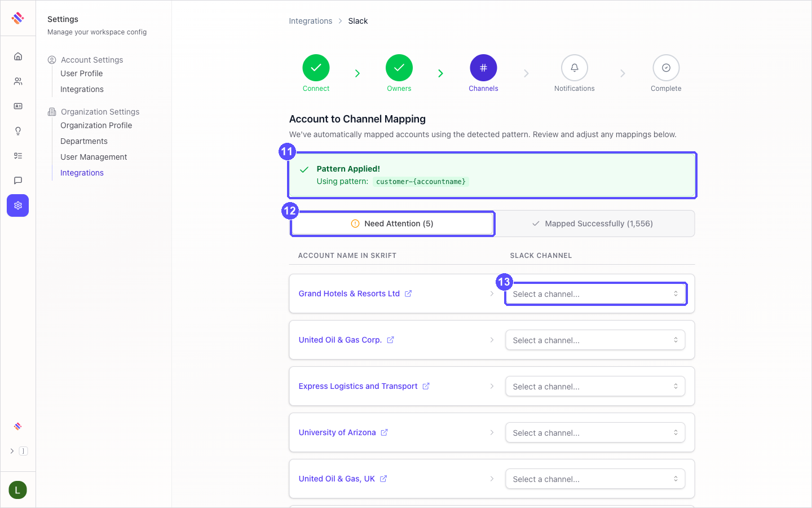Select the Channels step hash icon
This screenshot has width=812, height=508.
[483, 68]
